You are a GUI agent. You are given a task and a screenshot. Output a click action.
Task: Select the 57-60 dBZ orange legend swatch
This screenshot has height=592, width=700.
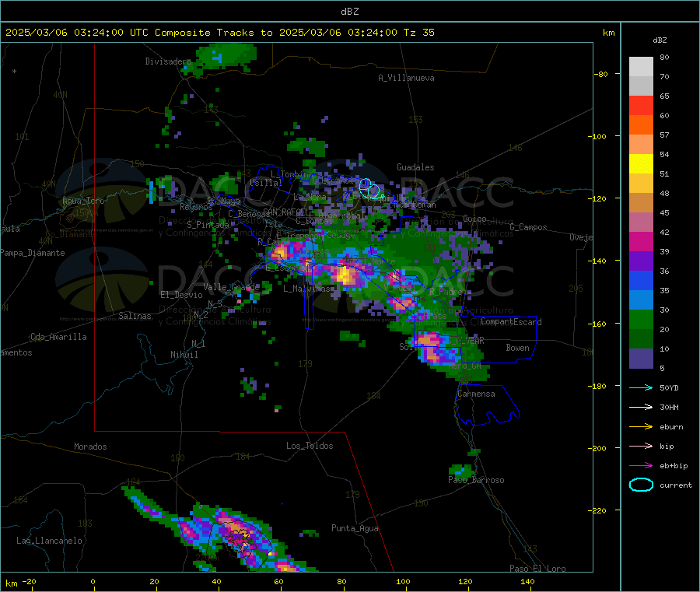[641, 125]
